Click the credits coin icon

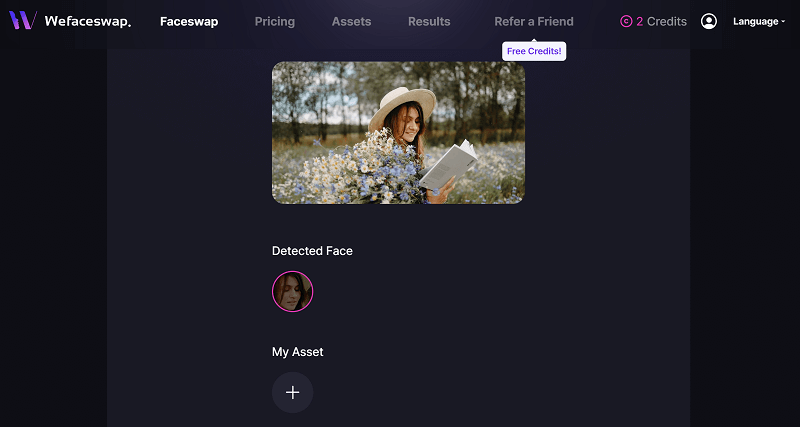(626, 21)
